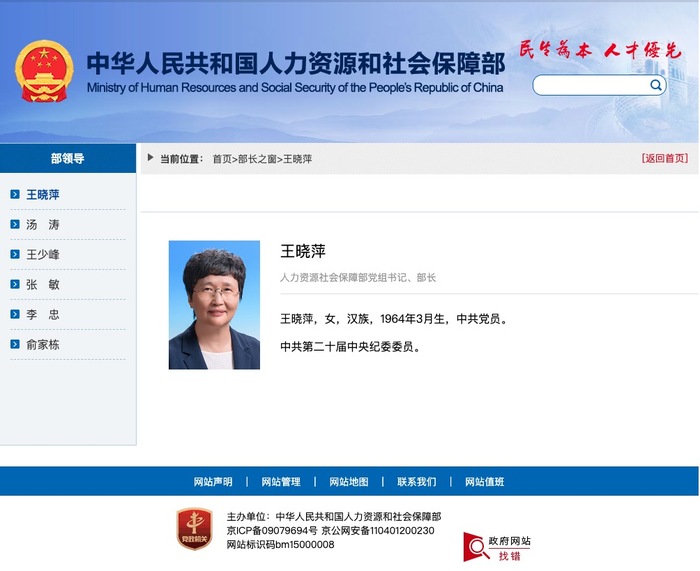Select 汤 涛 in the leaders list

[43, 225]
